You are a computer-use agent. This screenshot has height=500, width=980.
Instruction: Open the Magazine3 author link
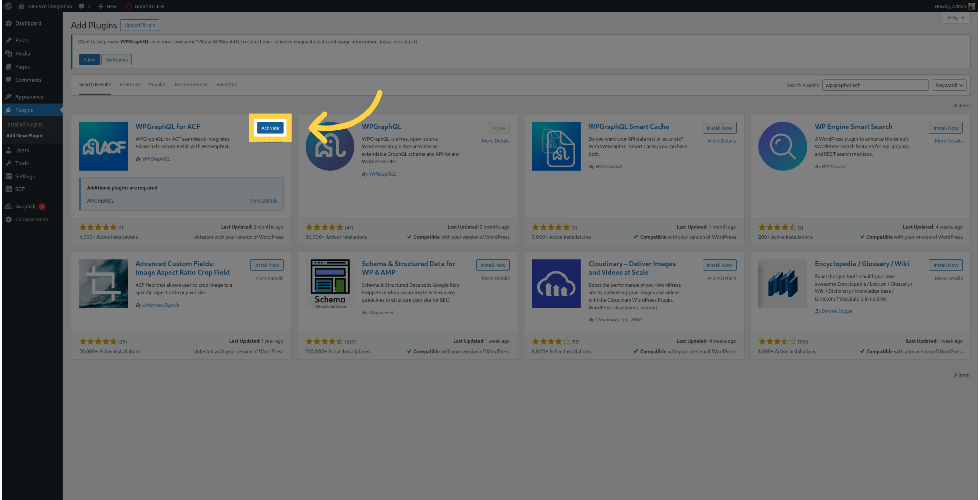click(x=381, y=313)
